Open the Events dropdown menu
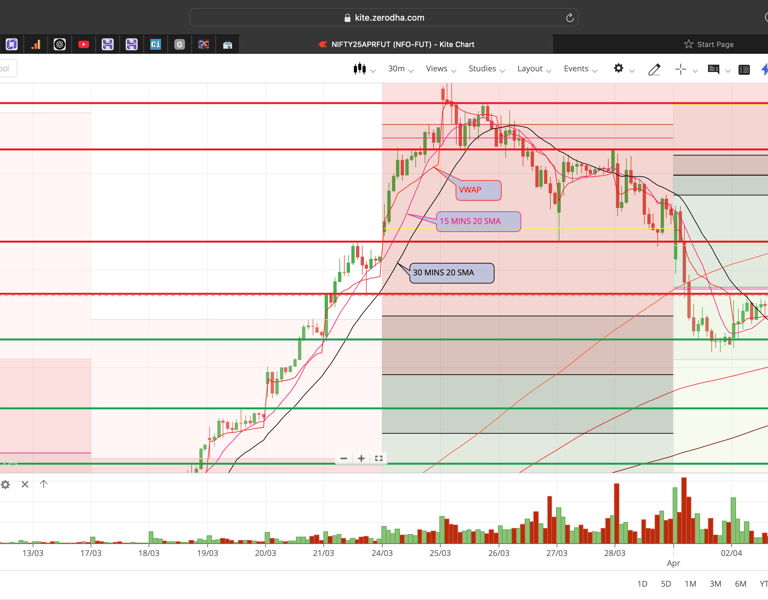 click(580, 69)
